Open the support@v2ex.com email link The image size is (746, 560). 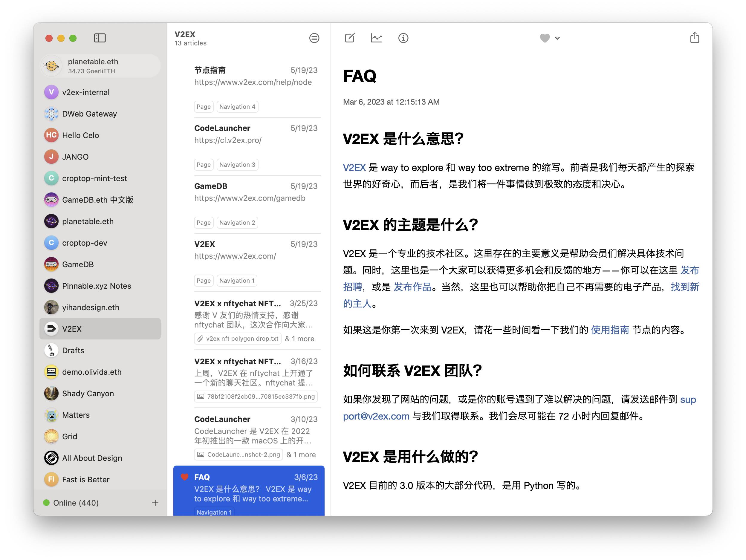(x=376, y=416)
